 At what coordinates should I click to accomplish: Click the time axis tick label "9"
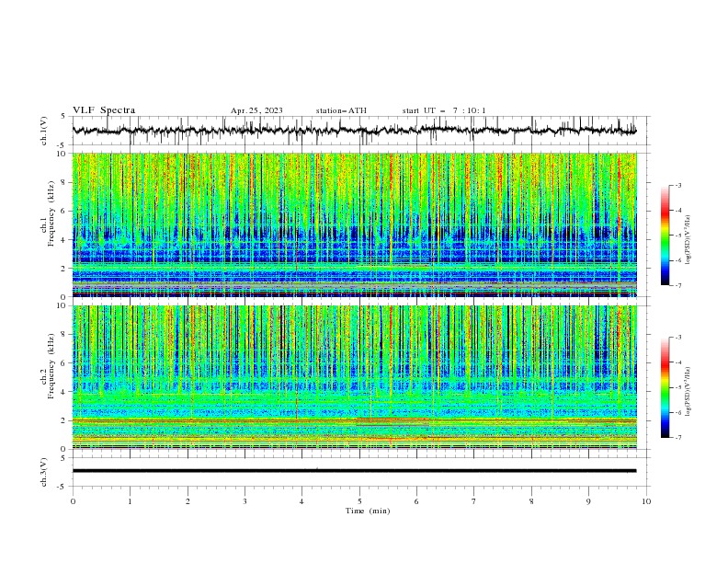[x=588, y=501]
